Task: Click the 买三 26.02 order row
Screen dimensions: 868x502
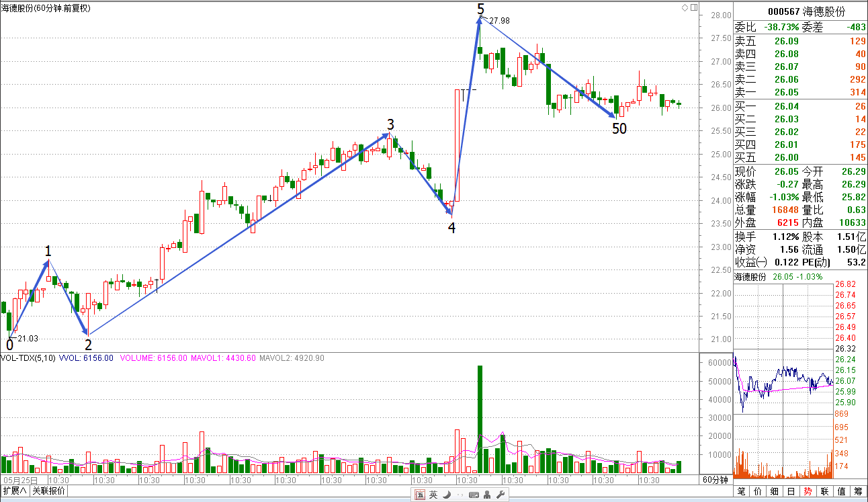Action: 800,132
